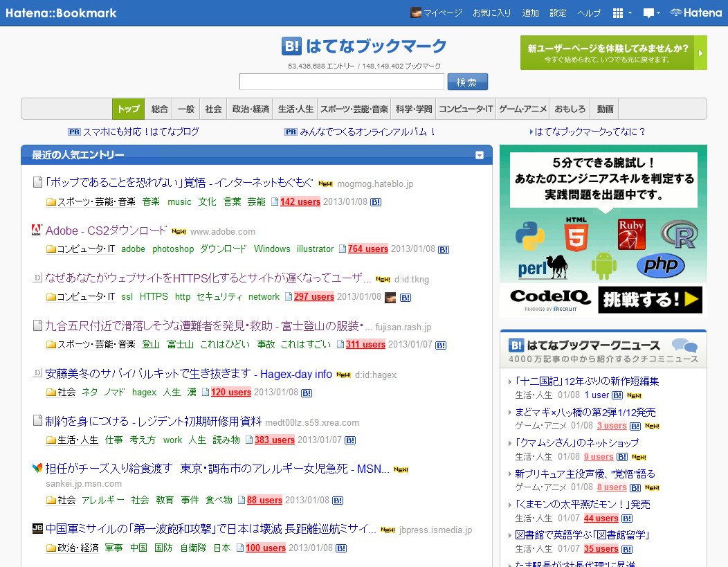Click the Ruby logo in CodeIQ ad
Image resolution: width=728 pixels, height=567 pixels.
(631, 234)
